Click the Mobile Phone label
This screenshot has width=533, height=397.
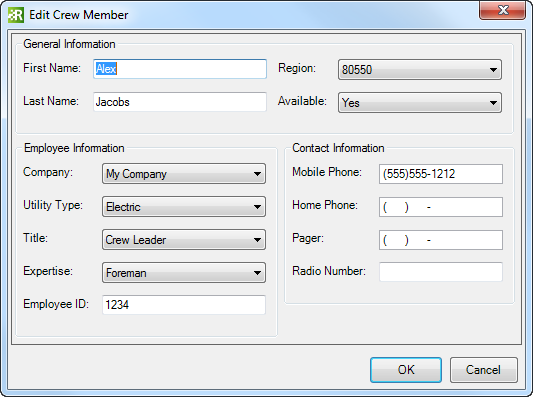(327, 172)
